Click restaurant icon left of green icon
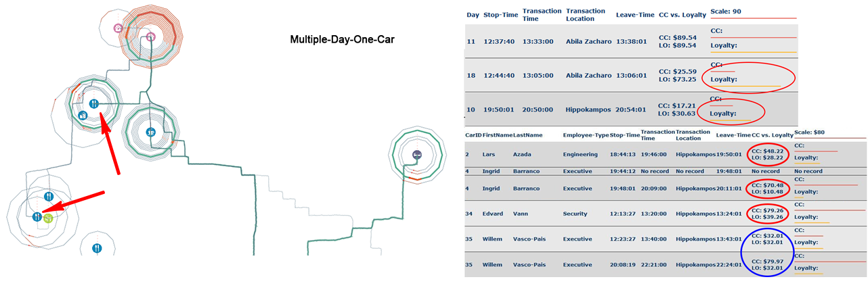The height and width of the screenshot is (292, 868). pos(37,217)
